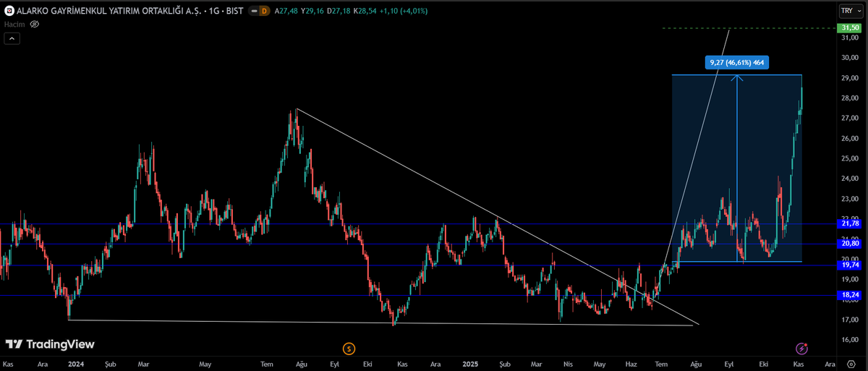This screenshot has width=868, height=371.
Task: Click the Eyl 2025 time axis label
Action: pyautogui.click(x=729, y=364)
